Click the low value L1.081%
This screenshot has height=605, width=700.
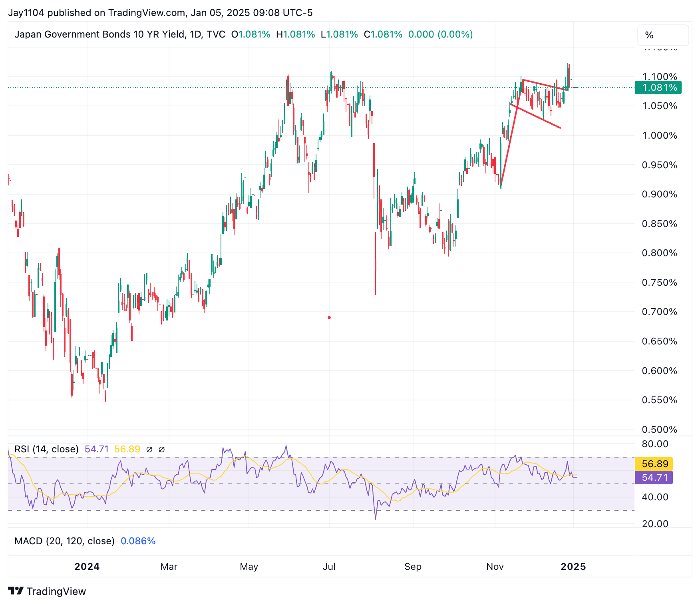(x=339, y=34)
